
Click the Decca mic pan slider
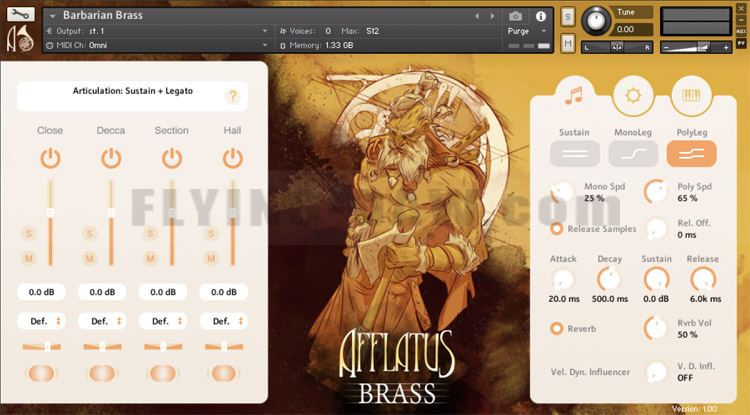(102, 347)
